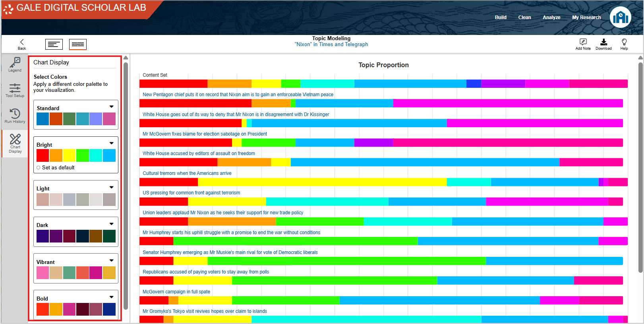
Task: Open Union leaders applaud Mr Nixon article
Action: pos(223,213)
